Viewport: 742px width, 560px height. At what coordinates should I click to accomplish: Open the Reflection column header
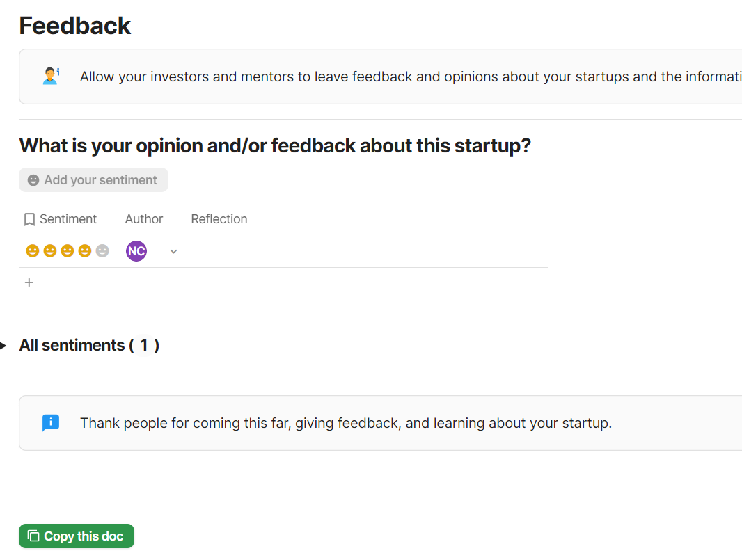[219, 219]
